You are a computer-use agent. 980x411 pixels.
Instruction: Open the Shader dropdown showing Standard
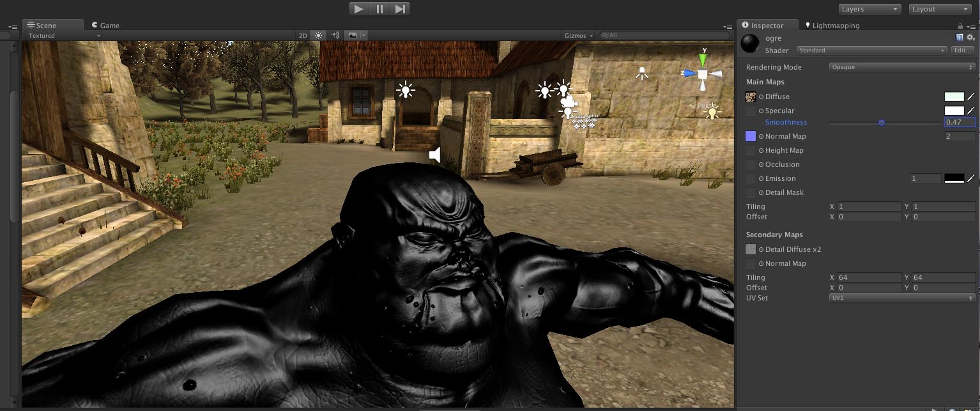click(x=872, y=50)
